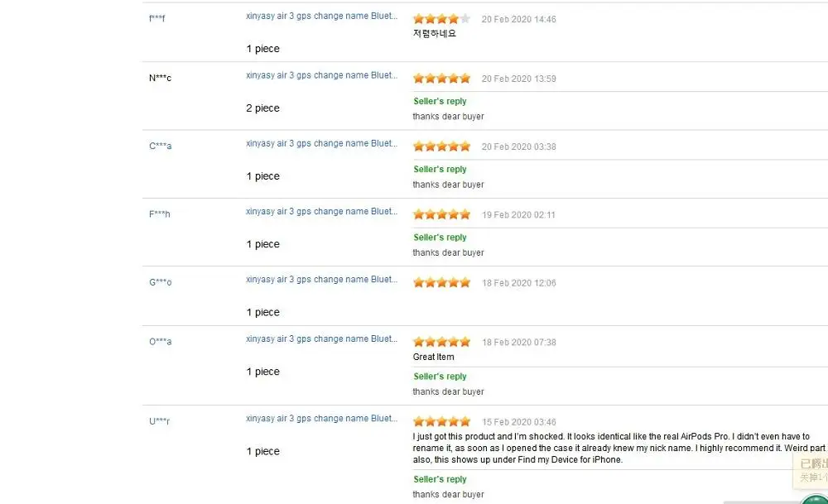This screenshot has width=828, height=504.
Task: Open product link in f***f's review row
Action: coord(321,16)
